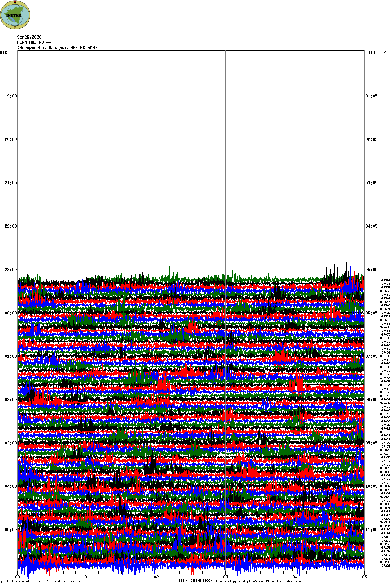The height and width of the screenshot is (586, 392).
Task: Click minute tick 03 on time axis
Action: click(x=226, y=577)
